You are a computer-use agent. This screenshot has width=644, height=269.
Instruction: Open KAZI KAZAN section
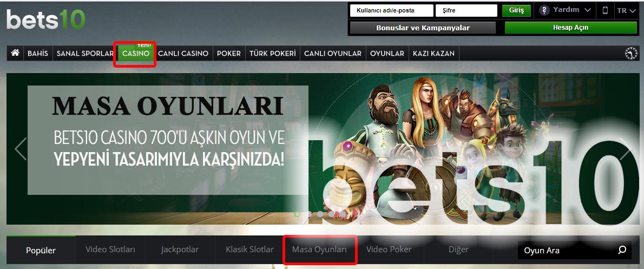coord(433,54)
